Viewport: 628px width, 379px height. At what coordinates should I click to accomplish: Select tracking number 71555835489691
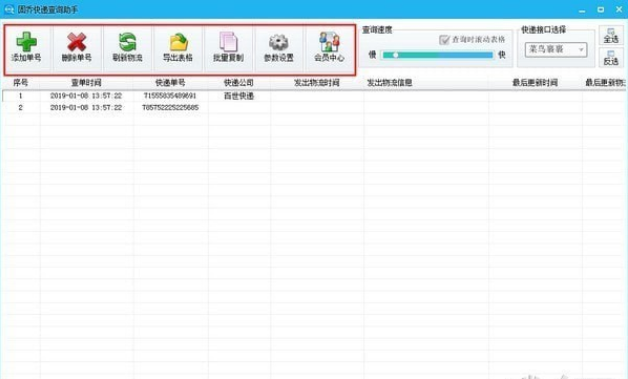170,96
